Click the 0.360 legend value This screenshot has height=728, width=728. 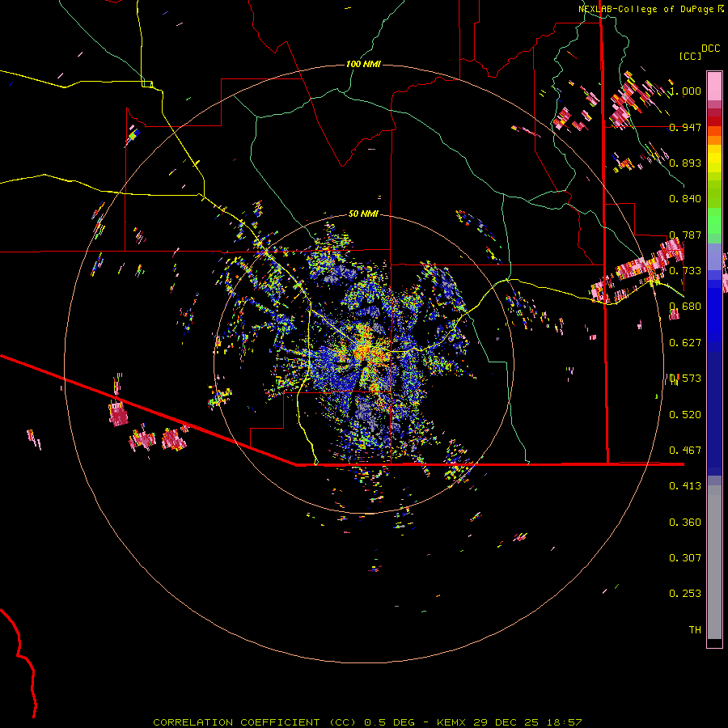pos(685,522)
